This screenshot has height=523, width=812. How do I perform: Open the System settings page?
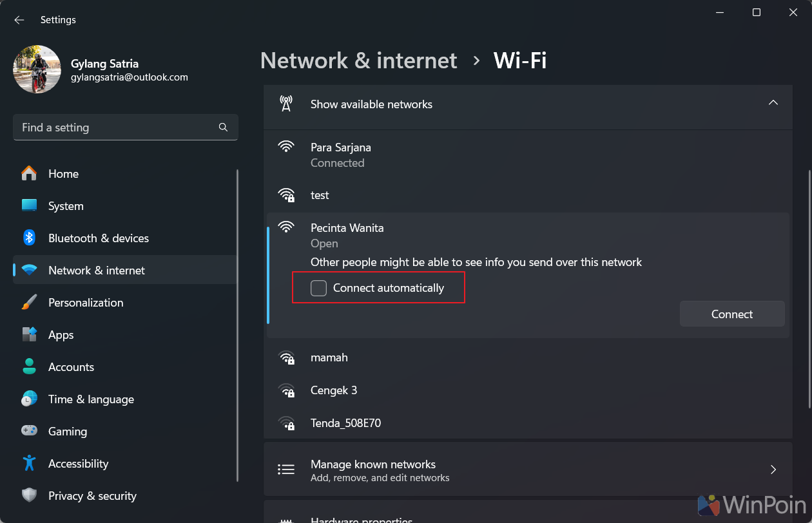(66, 206)
